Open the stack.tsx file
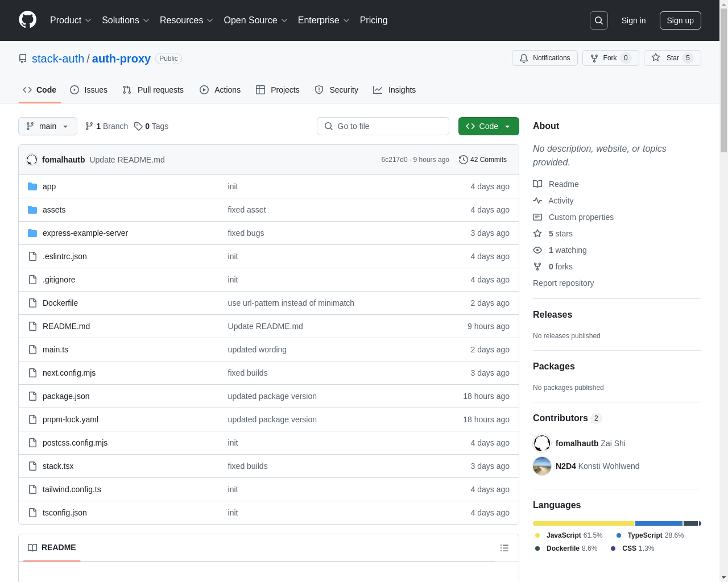Viewport: 728px width, 582px height. (58, 466)
